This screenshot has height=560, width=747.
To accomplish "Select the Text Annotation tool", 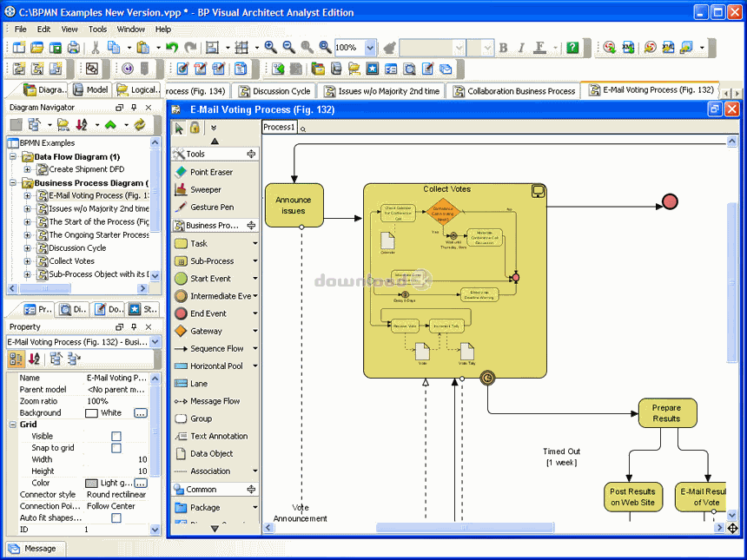I will point(219,436).
